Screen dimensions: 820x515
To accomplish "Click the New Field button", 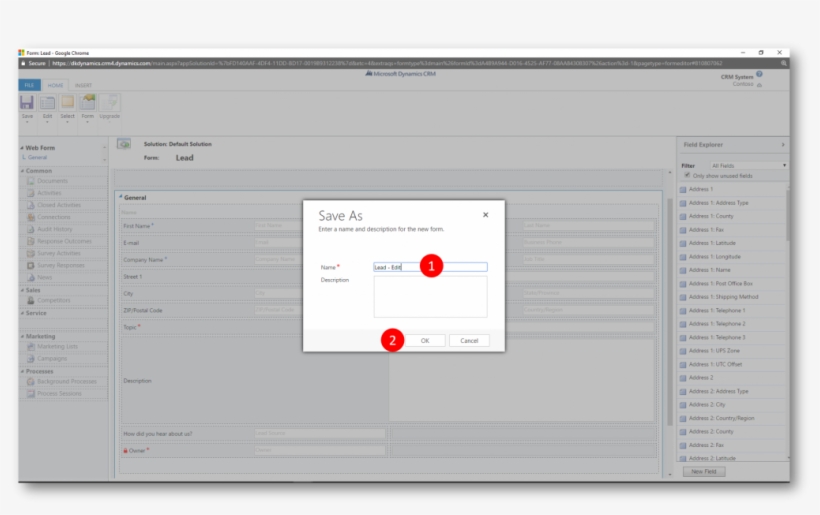I will (704, 472).
